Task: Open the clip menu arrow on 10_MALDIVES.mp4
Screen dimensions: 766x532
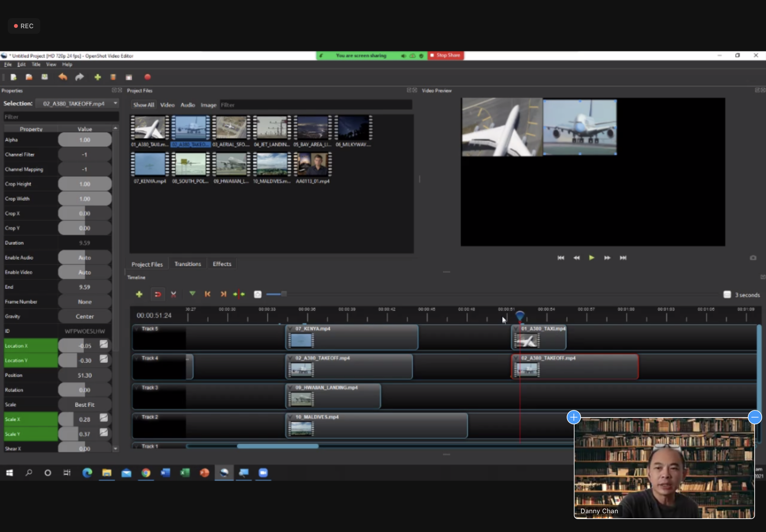Action: tap(290, 417)
